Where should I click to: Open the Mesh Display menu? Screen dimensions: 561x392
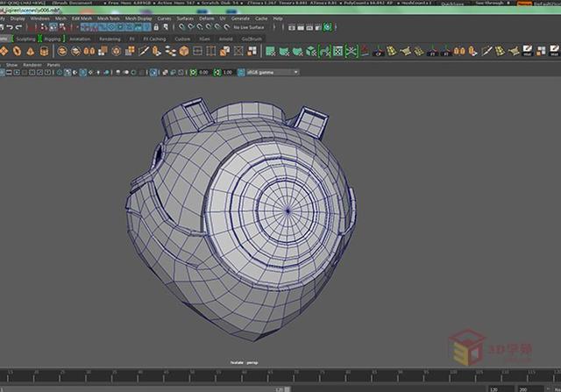tap(138, 18)
